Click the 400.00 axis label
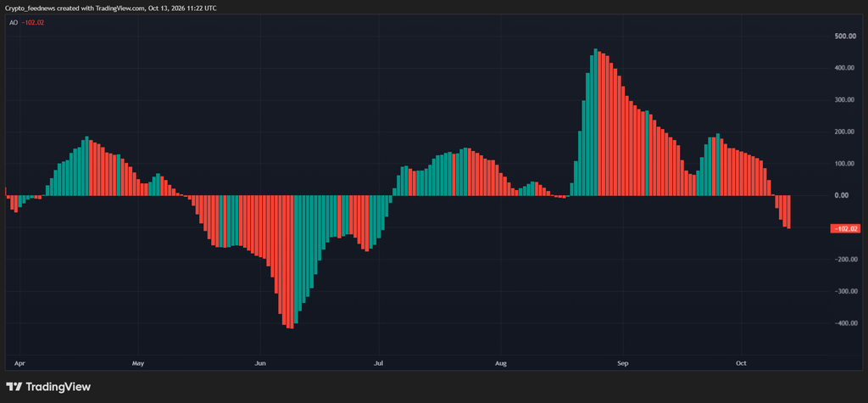This screenshot has width=868, height=403. point(846,68)
